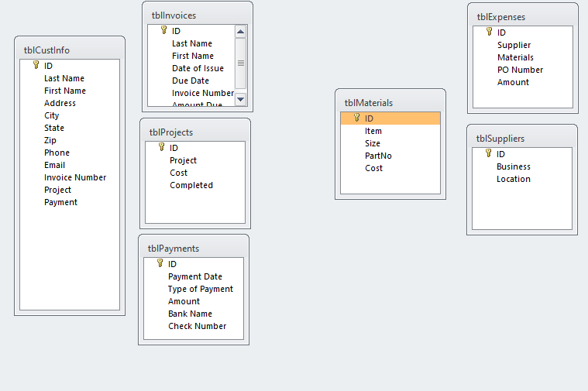Click the primary key icon in tblSuppliers
This screenshot has height=391, width=588.
coord(489,153)
